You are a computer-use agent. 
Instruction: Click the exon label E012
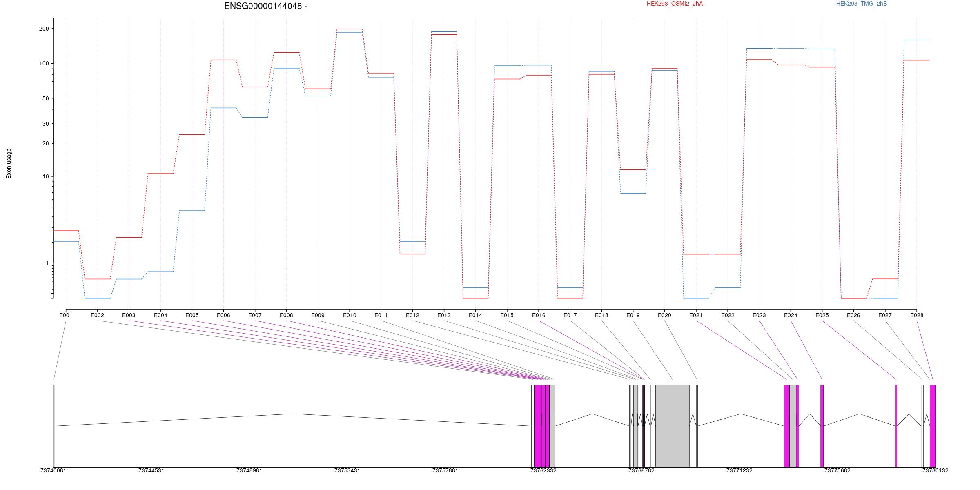412,315
